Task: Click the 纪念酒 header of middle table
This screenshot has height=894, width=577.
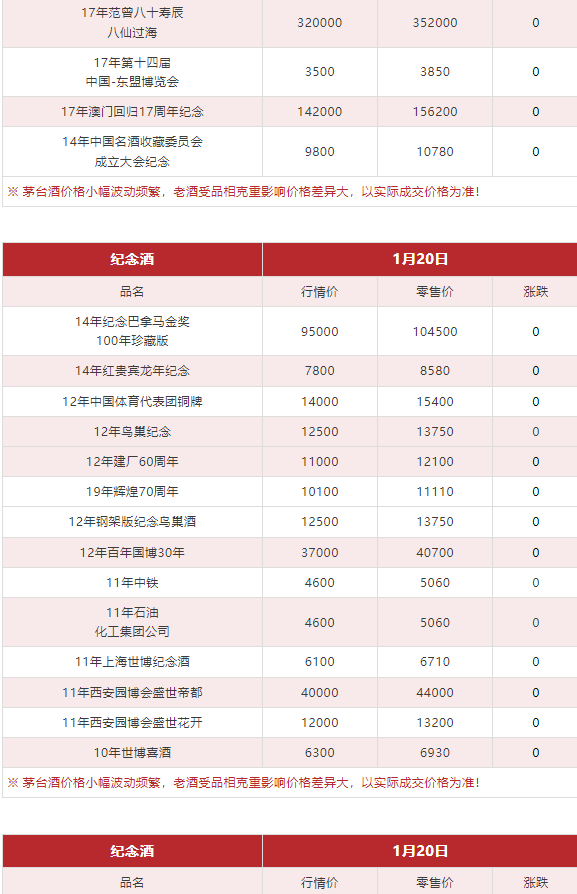Action: (132, 259)
